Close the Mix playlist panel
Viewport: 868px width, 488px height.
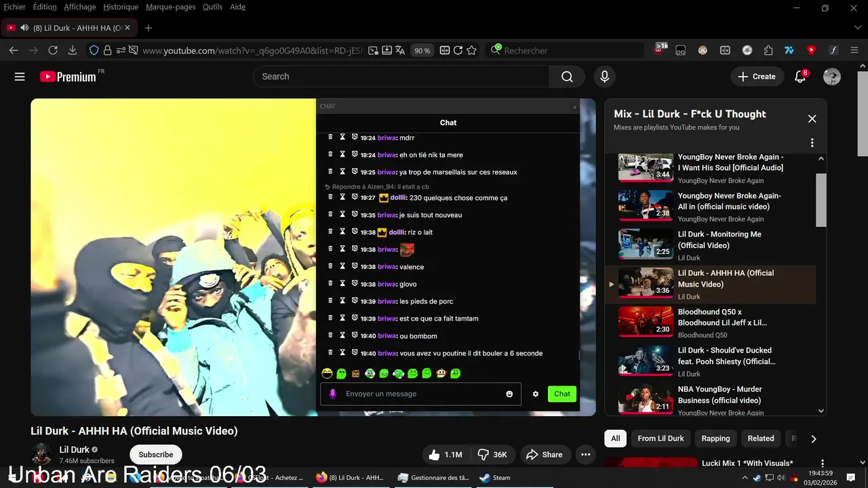pyautogui.click(x=812, y=119)
